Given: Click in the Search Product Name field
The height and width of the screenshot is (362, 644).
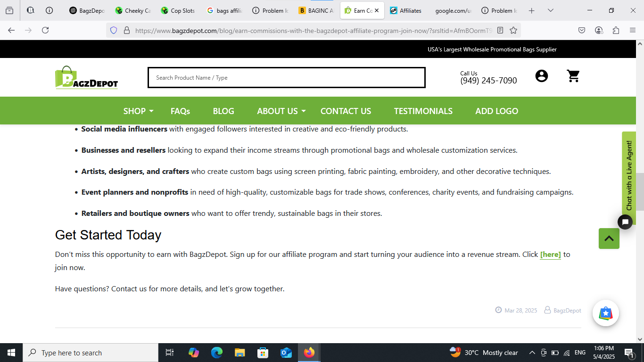Looking at the screenshot, I should coord(287,78).
